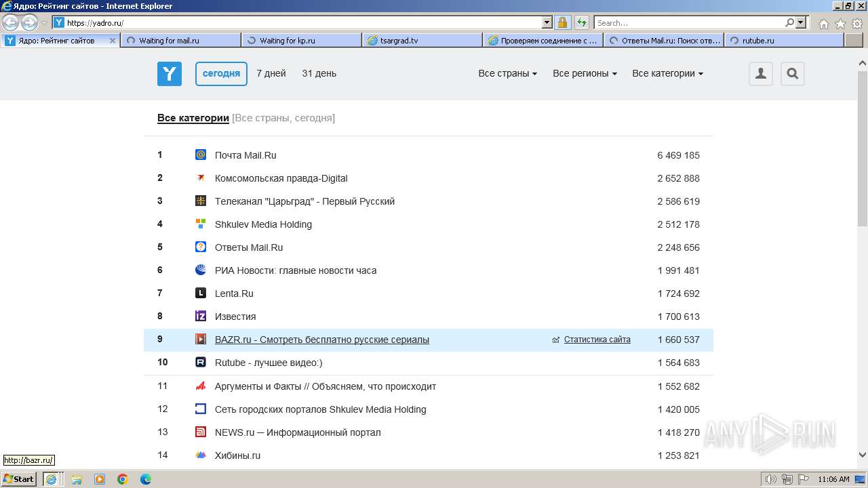868x488 pixels.
Task: Click the taskbar clock 11:06 AM
Action: [833, 479]
